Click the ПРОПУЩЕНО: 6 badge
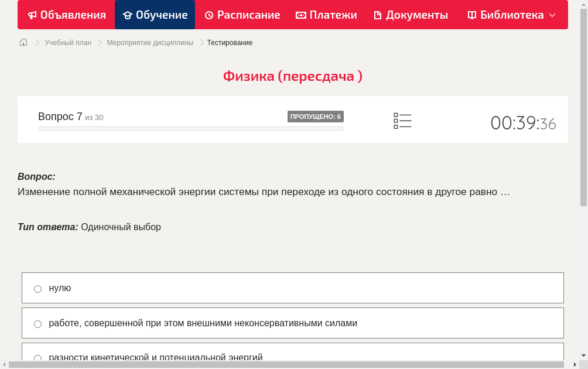588x369 pixels. pos(316,117)
